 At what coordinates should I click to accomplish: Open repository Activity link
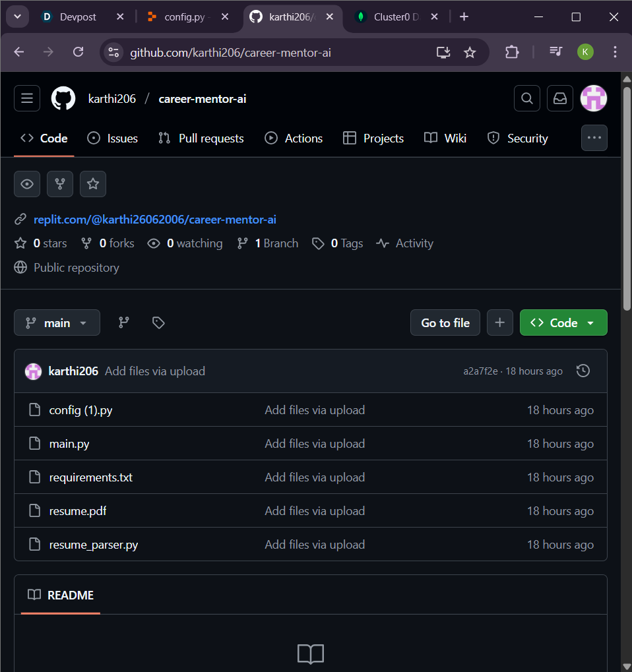[x=405, y=243]
